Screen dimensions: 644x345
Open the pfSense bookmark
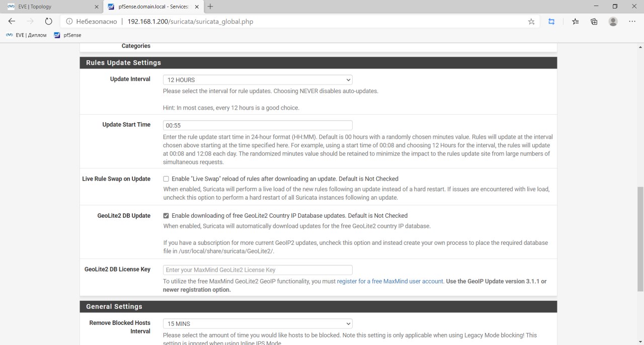pyautogui.click(x=67, y=35)
